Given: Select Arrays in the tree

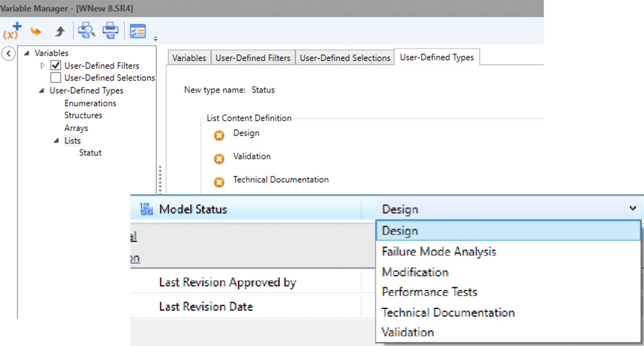Looking at the screenshot, I should click(x=76, y=128).
